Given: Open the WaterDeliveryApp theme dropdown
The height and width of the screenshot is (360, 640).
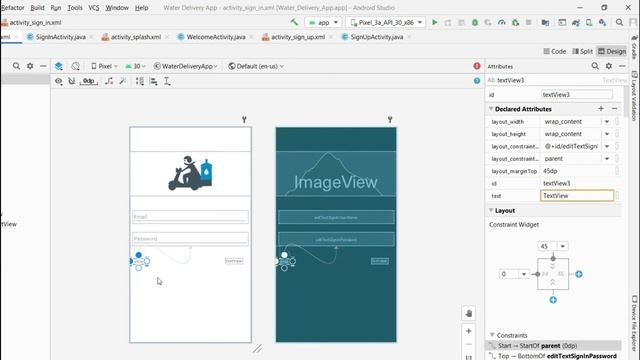Looking at the screenshot, I should click(185, 66).
